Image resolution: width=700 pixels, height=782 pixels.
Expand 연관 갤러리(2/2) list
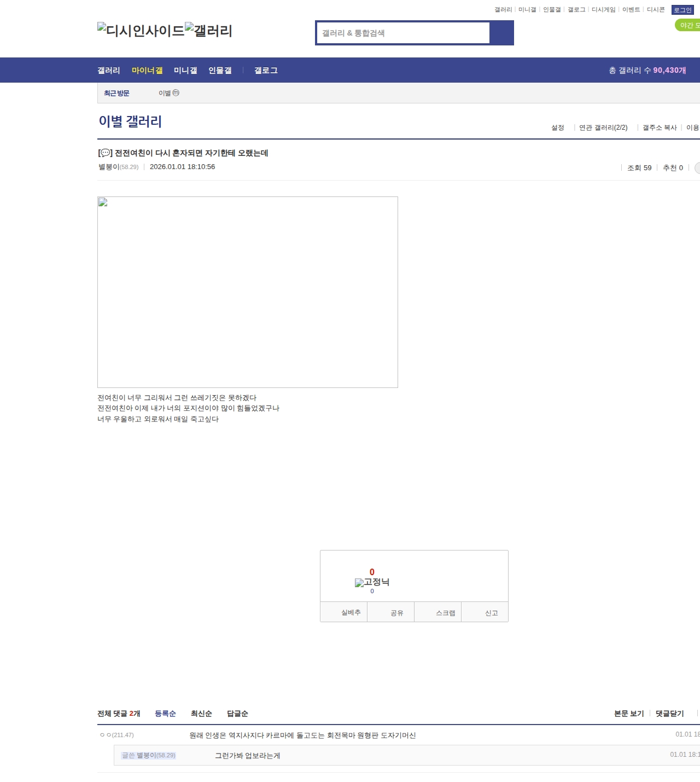coord(603,128)
